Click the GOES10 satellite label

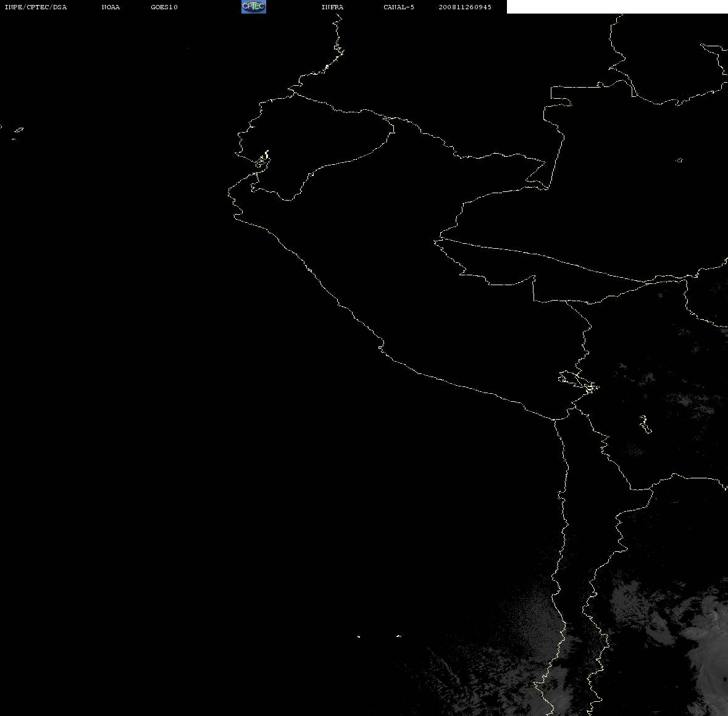164,7
